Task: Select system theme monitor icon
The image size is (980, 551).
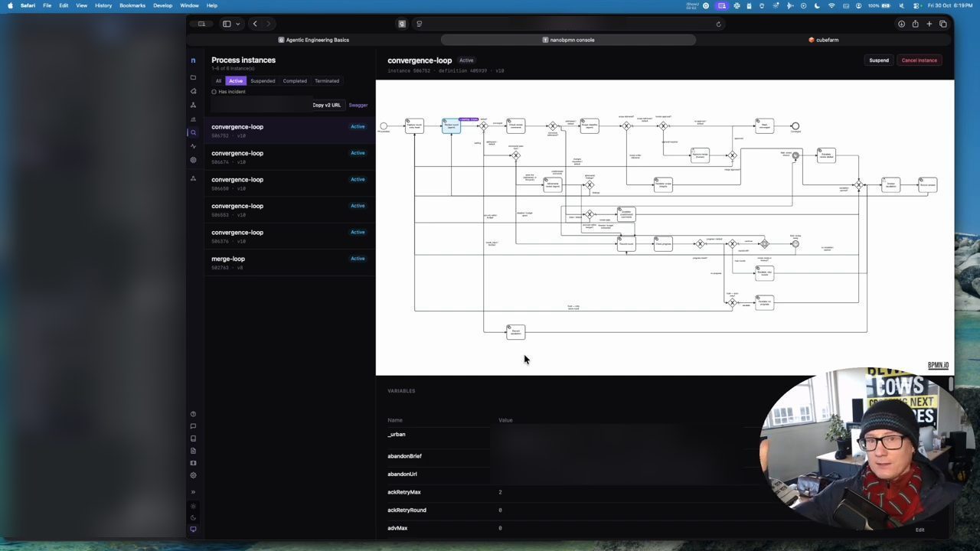Action: 193,530
